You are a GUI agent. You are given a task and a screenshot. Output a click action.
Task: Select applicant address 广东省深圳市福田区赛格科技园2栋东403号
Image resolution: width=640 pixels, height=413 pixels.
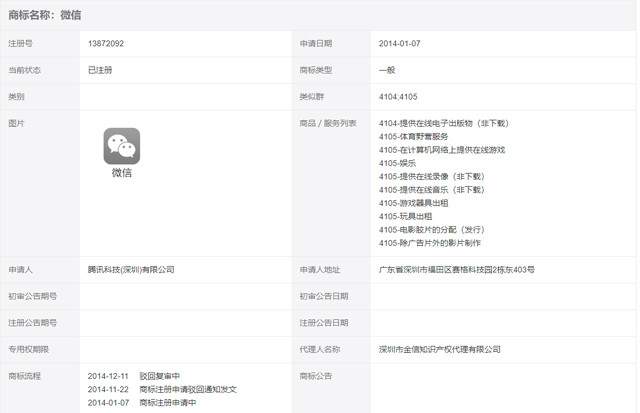(x=456, y=270)
